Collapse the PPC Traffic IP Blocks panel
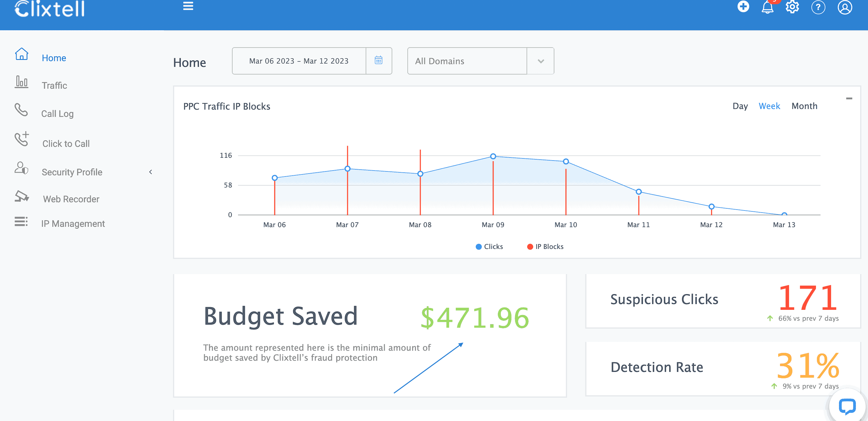This screenshot has width=868, height=421. [849, 98]
